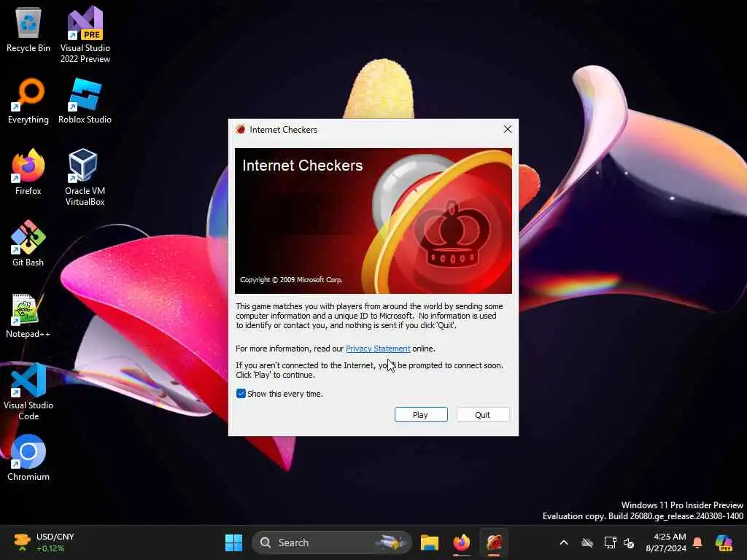
Task: Click Internet Checkers taskbar icon
Action: click(x=494, y=542)
